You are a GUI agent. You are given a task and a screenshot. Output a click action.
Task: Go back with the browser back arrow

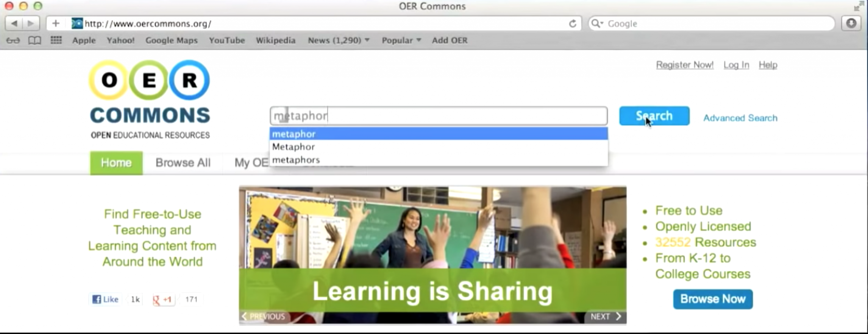click(x=14, y=23)
